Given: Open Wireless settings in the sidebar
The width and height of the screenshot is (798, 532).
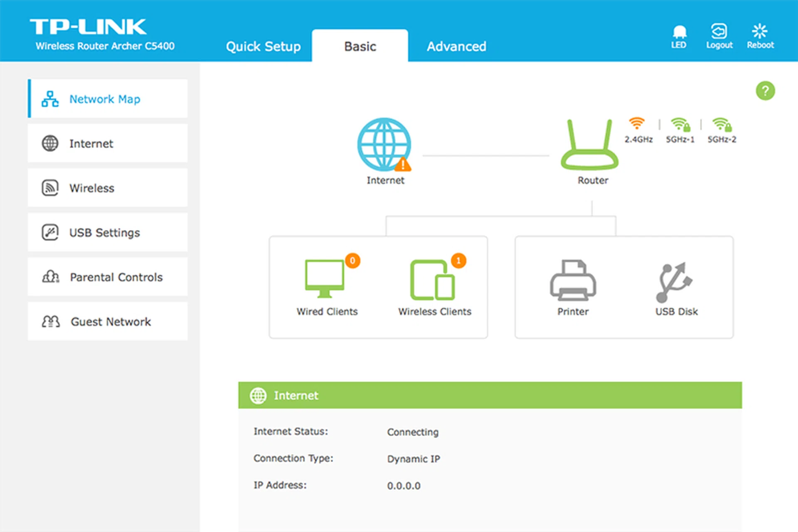Looking at the screenshot, I should coord(108,188).
